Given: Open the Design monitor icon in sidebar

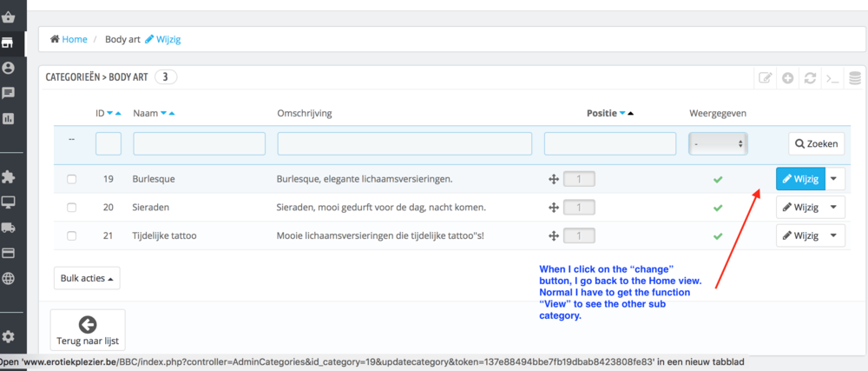Looking at the screenshot, I should click(9, 202).
